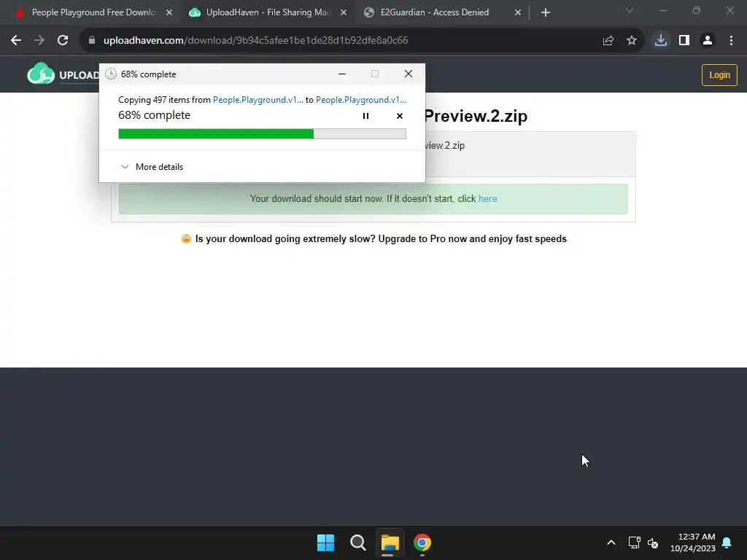This screenshot has height=560, width=747.
Task: Open the Chrome profile icon
Action: pos(708,41)
